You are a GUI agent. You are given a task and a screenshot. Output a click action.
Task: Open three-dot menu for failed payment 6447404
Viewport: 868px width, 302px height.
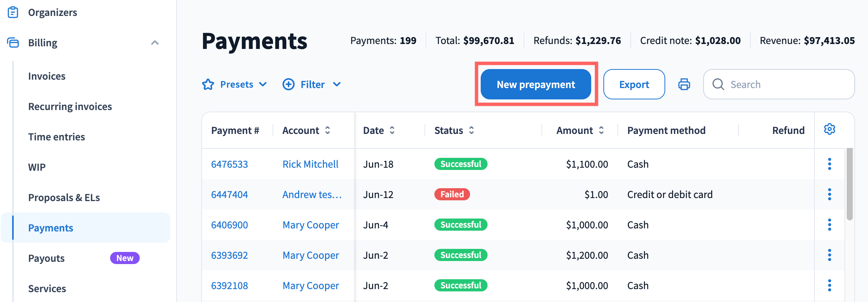point(829,194)
